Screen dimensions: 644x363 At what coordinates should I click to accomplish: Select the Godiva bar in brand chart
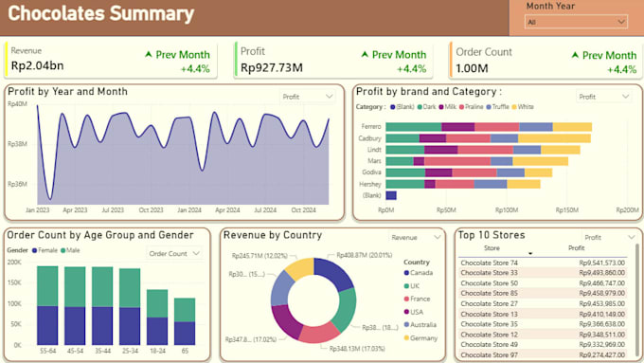(469, 172)
